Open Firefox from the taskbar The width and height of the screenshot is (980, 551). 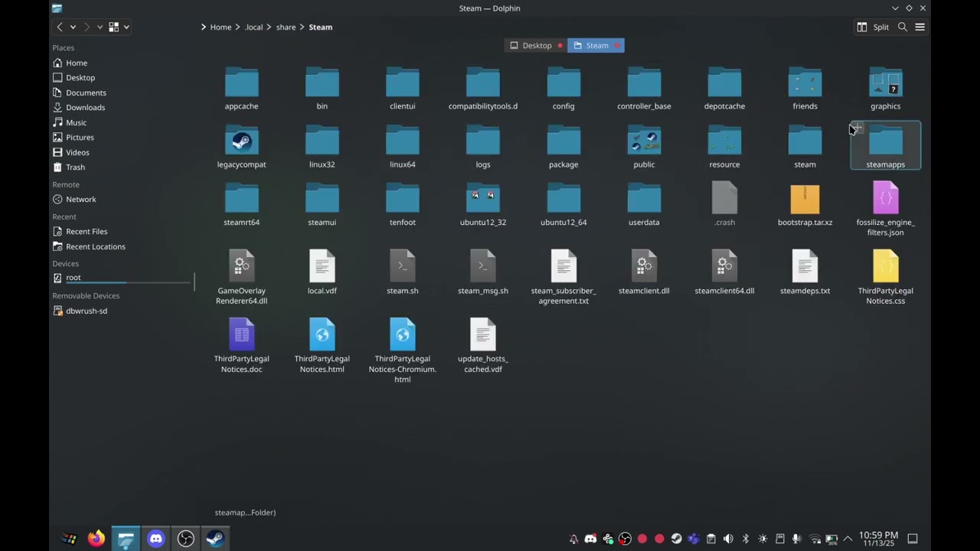tap(96, 539)
